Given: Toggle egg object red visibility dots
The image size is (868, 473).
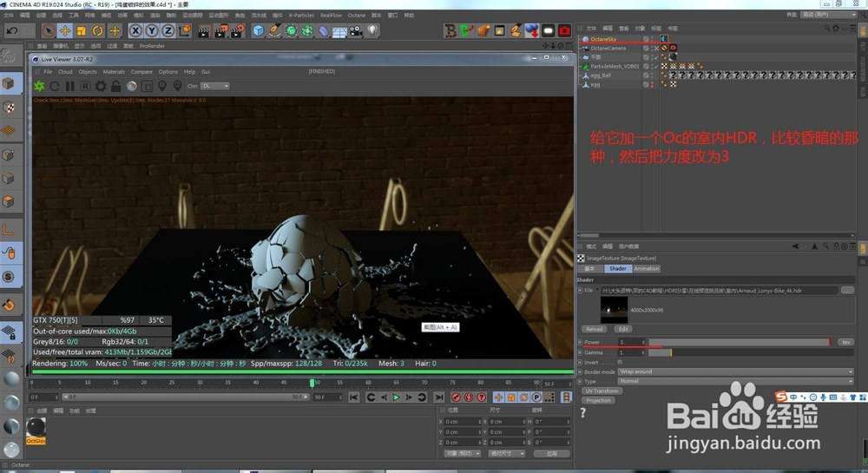Looking at the screenshot, I should [652, 84].
